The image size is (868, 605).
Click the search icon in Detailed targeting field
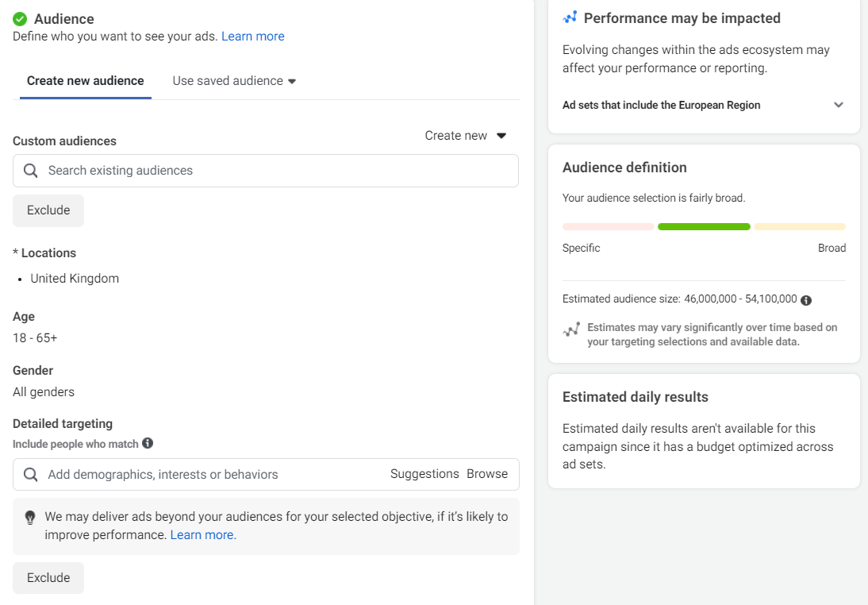pos(31,475)
